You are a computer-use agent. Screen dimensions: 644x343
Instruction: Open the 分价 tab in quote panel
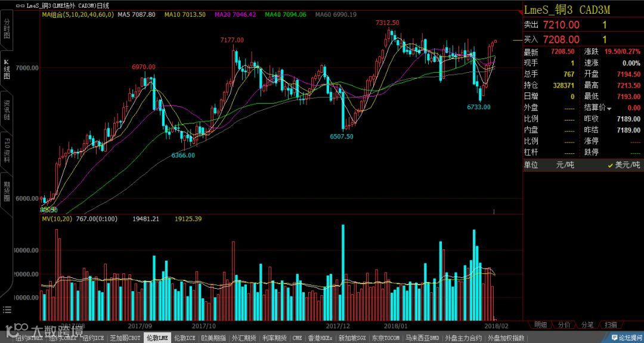(563, 325)
